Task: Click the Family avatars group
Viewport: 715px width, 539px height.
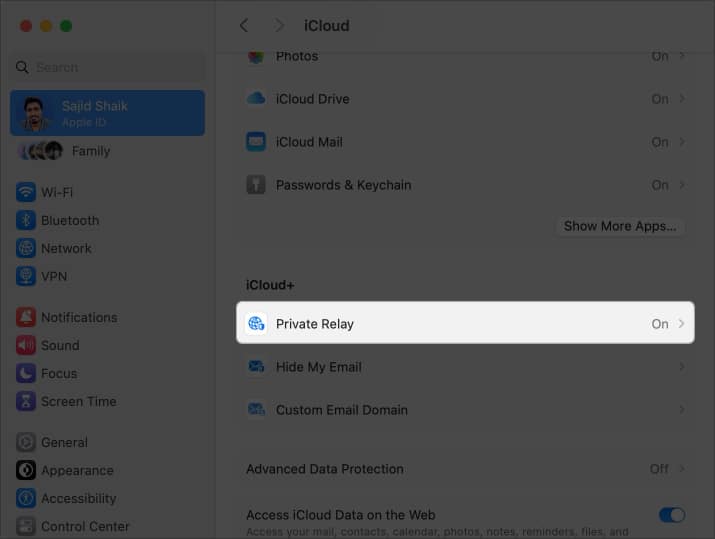Action: pyautogui.click(x=41, y=150)
